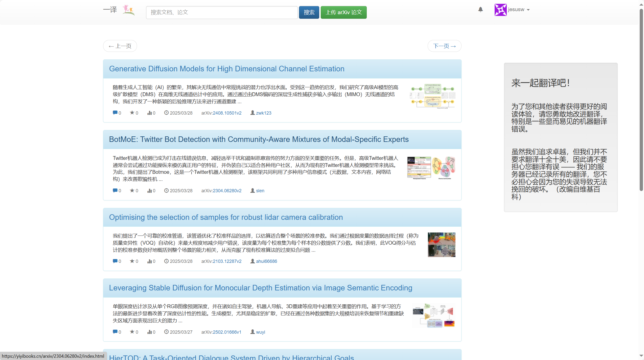Screen dimensions: 644x360
Task: Click the site flower logo icon
Action: tap(128, 10)
